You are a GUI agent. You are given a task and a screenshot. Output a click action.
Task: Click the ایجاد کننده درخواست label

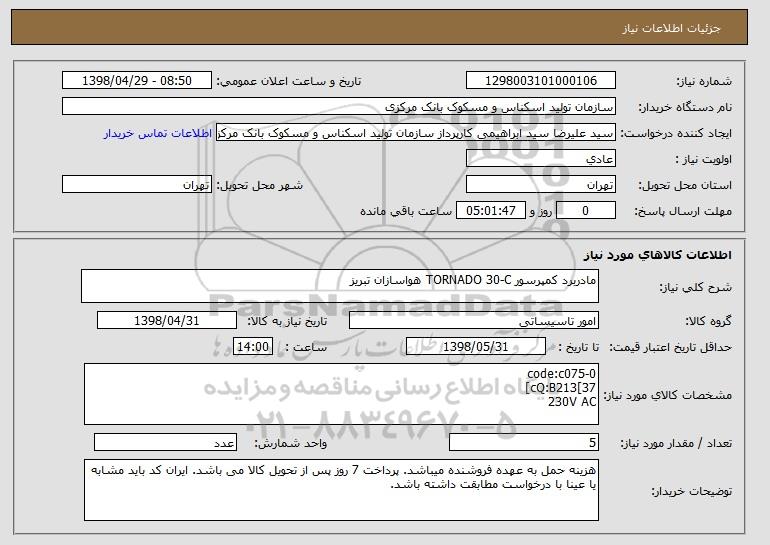click(x=676, y=134)
